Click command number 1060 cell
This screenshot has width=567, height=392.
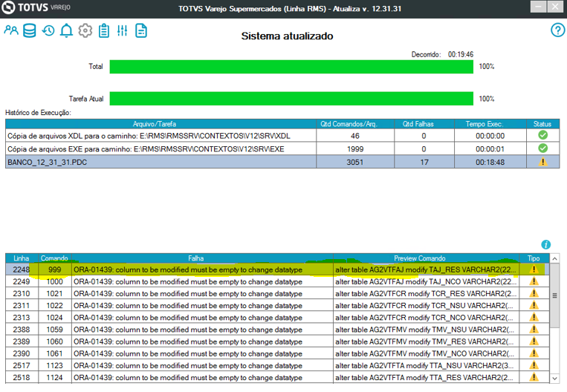[x=54, y=342]
